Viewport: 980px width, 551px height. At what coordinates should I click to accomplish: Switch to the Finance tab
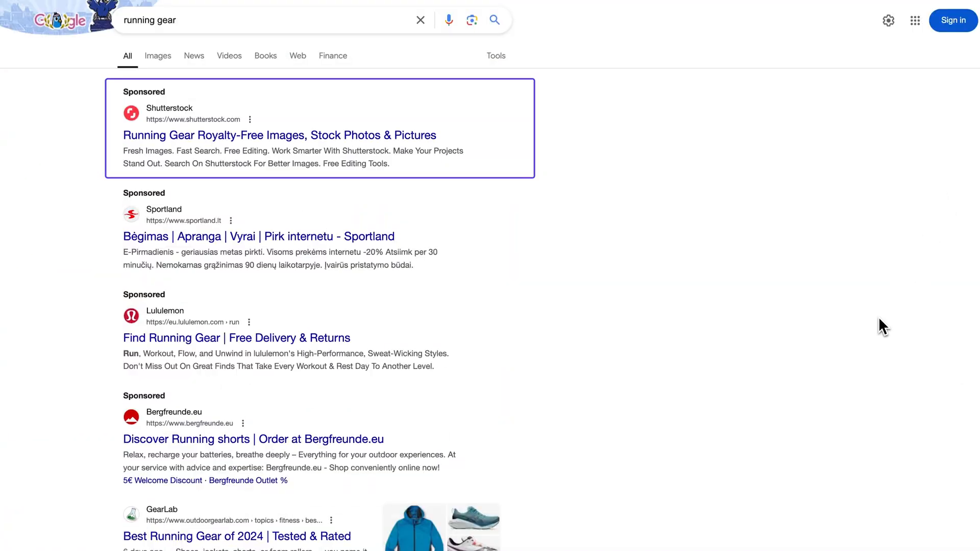(x=333, y=56)
